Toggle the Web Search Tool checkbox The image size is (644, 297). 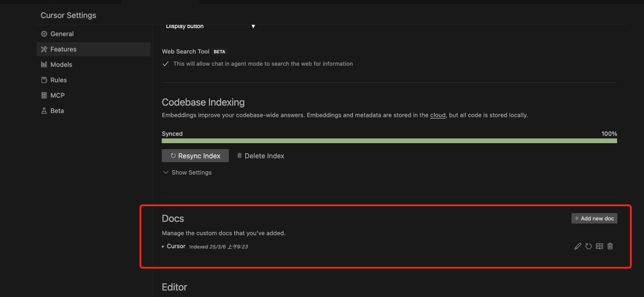point(166,64)
